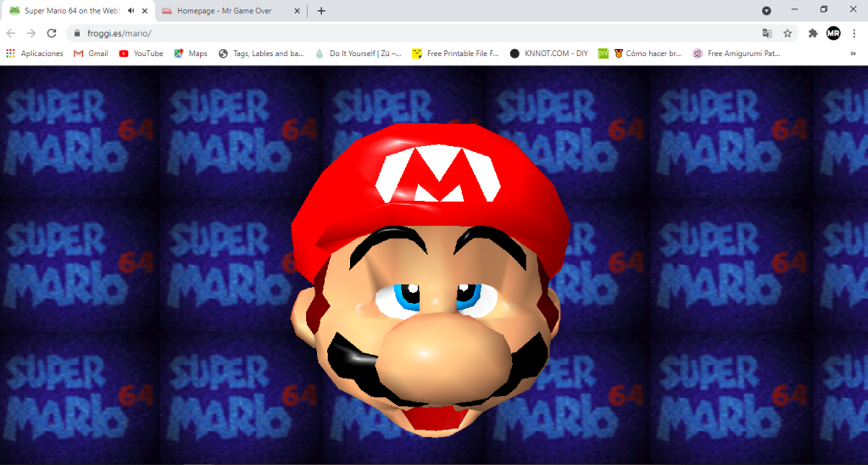Open the Gmail bookmark

point(91,53)
